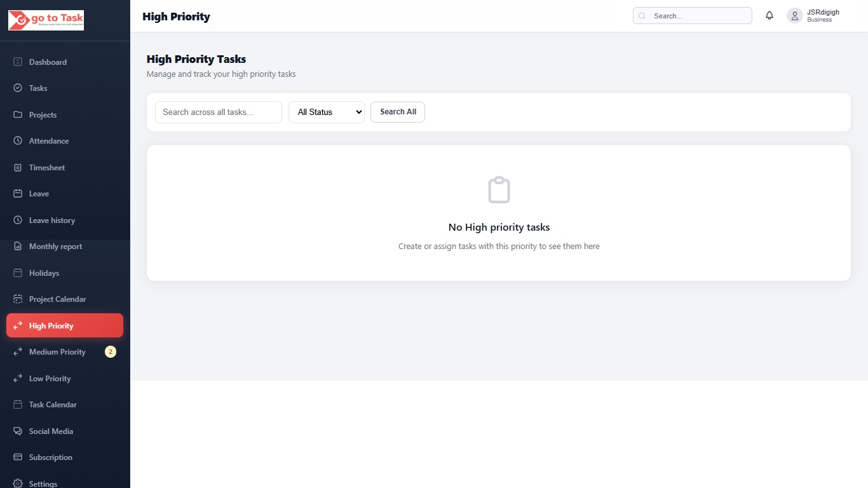This screenshot has height=488, width=868.
Task: Click the Holidays calendar icon
Action: coord(18,273)
